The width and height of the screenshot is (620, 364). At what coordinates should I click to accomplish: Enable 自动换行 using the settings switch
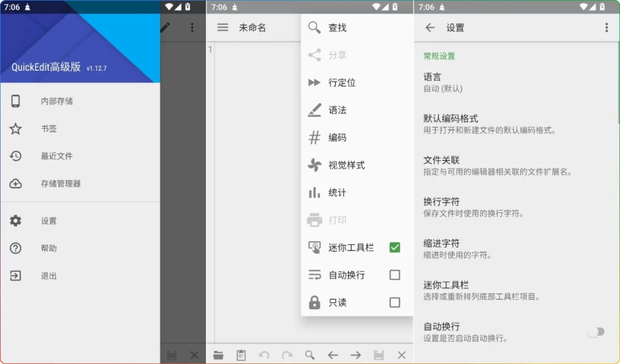pos(596,332)
